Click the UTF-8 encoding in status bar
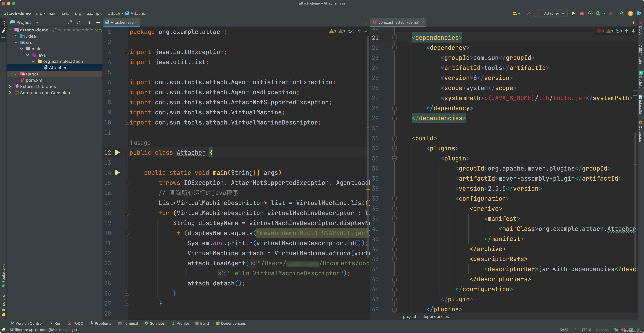Viewport: 644px width, 333px height. click(x=586, y=330)
